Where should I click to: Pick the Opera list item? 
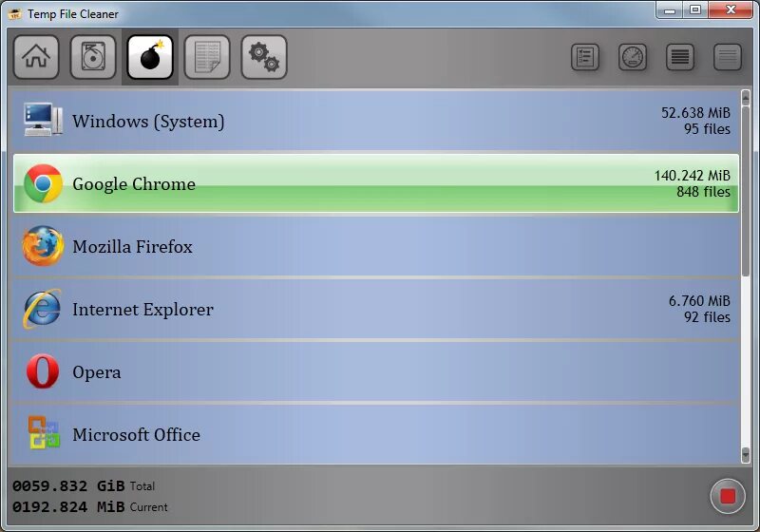coord(376,371)
